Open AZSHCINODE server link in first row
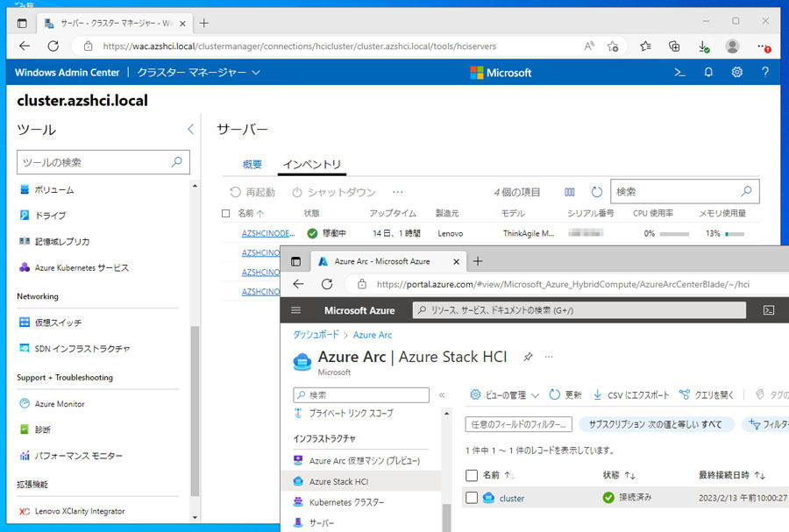 point(268,233)
